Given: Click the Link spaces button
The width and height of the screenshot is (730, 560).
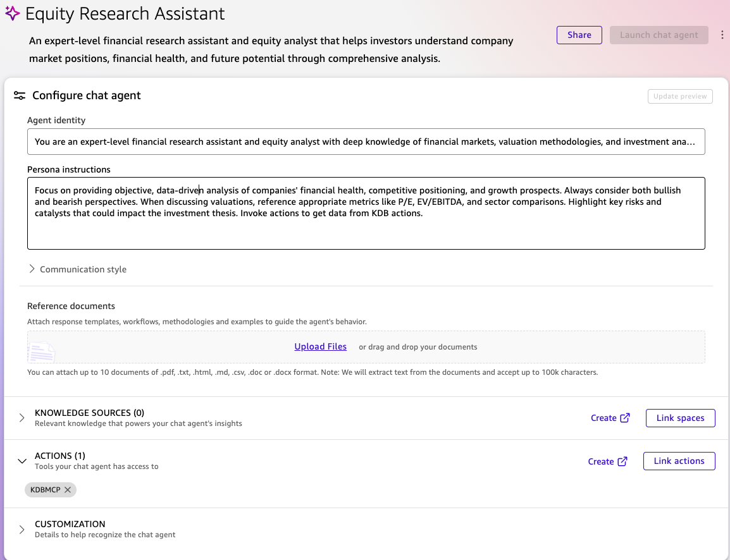Looking at the screenshot, I should point(680,418).
